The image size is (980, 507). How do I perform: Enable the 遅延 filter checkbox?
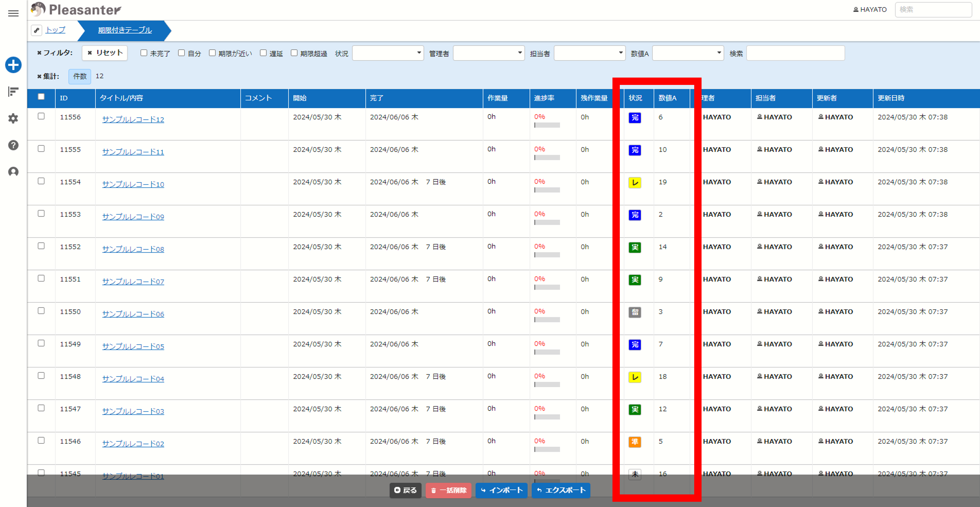[263, 53]
